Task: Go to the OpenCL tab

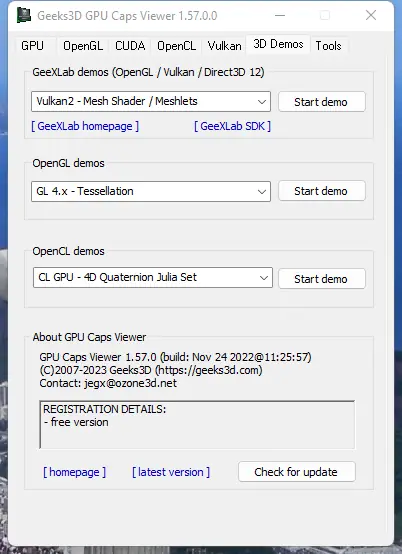Action: (176, 46)
